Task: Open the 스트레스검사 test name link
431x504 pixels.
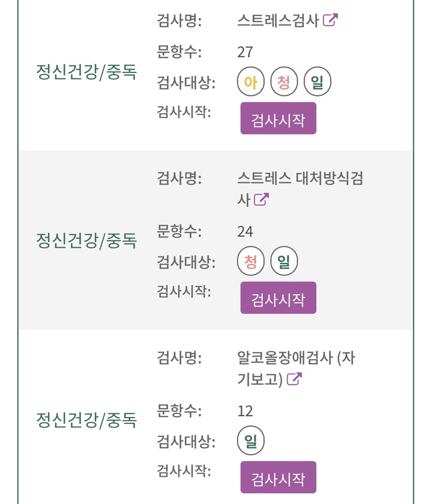Action: tap(278, 21)
